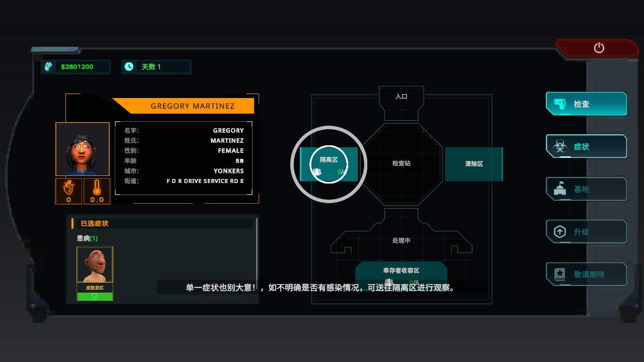The height and width of the screenshot is (362, 644).
Task: Toggle the green shield under 皮肤发红 symptom
Action: click(95, 296)
